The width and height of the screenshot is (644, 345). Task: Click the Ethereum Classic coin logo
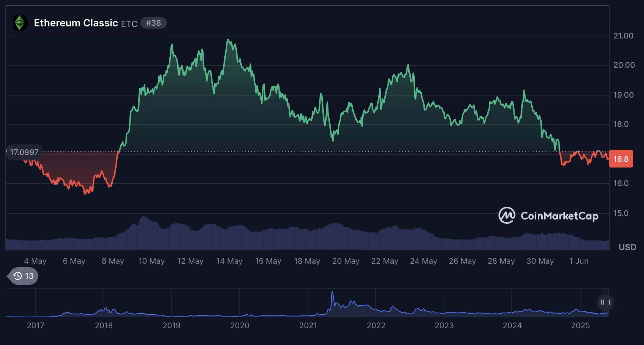coord(20,23)
